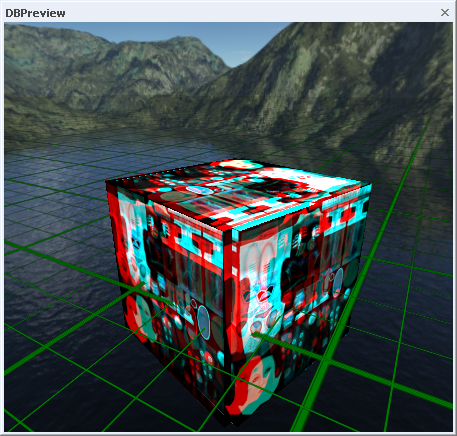Click the bottom front corner of the cube
The image size is (457, 436).
[x=229, y=424]
